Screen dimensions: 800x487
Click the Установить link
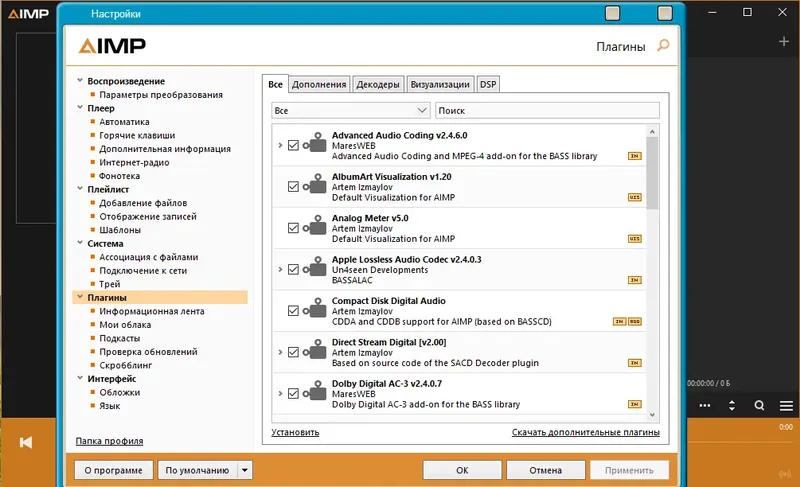click(x=295, y=432)
